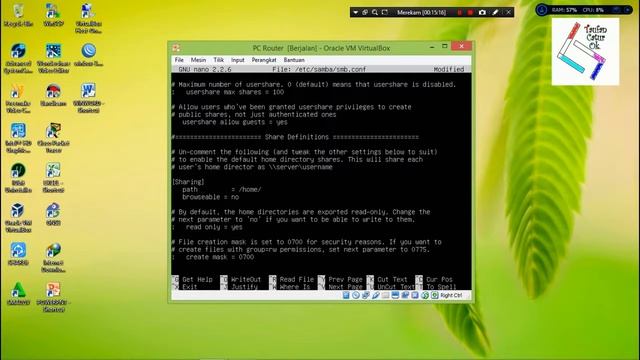This screenshot has width=640, height=360.
Task: Close the screen recorder toolbar
Action: click(508, 13)
